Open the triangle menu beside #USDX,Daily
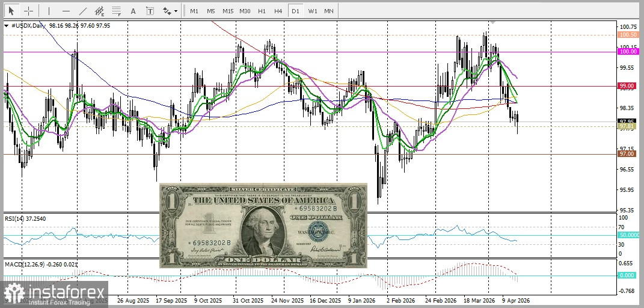Screen dimensions: 644x308 [x=6, y=25]
